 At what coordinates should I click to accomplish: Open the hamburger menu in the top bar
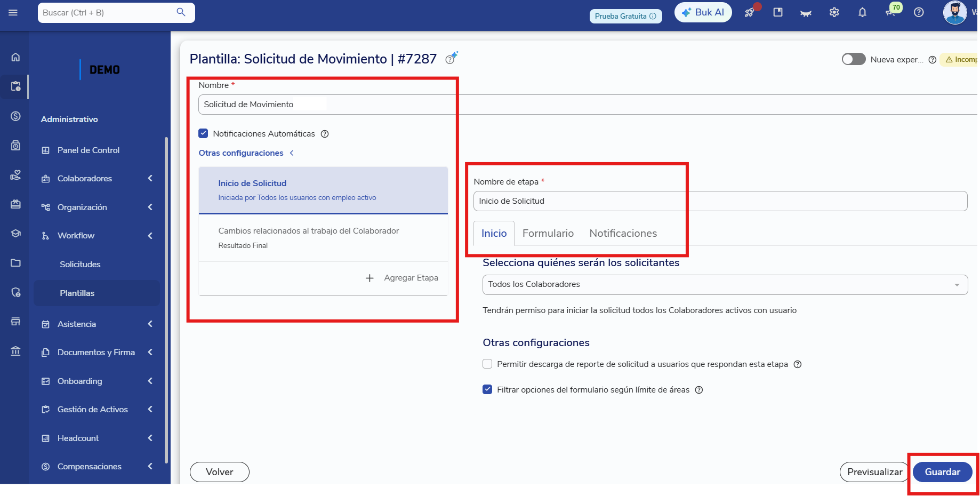coord(13,12)
